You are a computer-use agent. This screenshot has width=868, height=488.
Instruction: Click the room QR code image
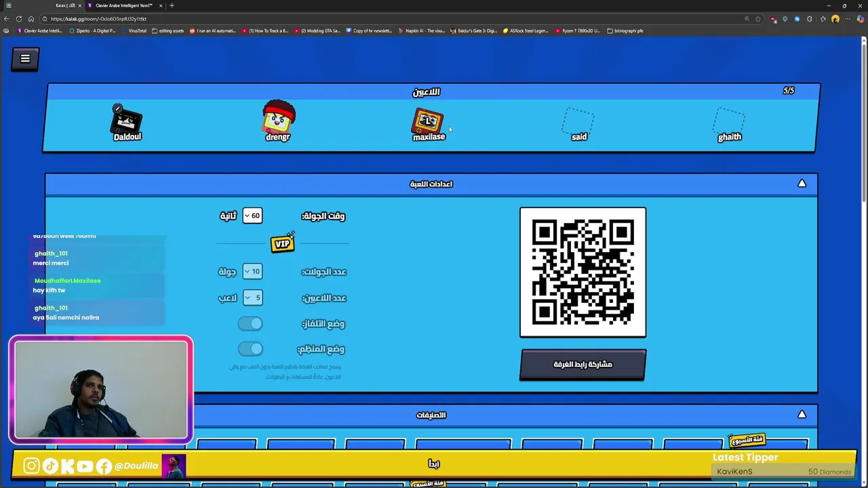pyautogui.click(x=583, y=272)
